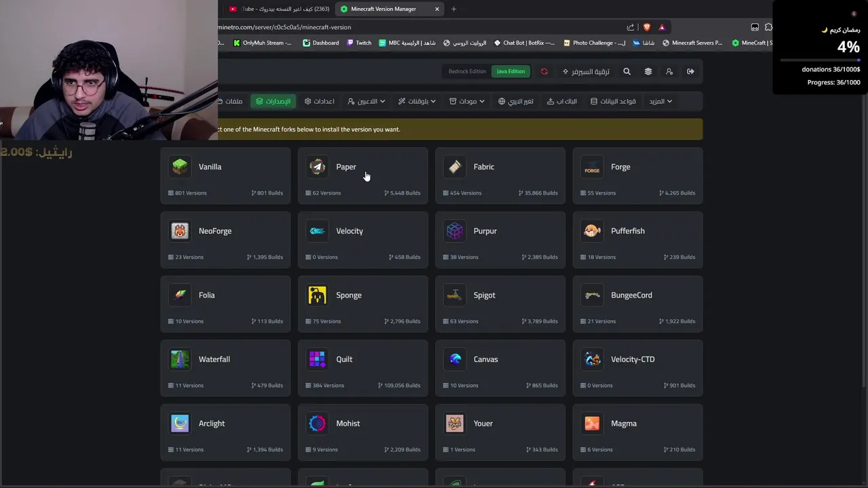Screen dimensions: 868x488
Task: Close the Minecraft Version Manager tab
Action: point(437,9)
